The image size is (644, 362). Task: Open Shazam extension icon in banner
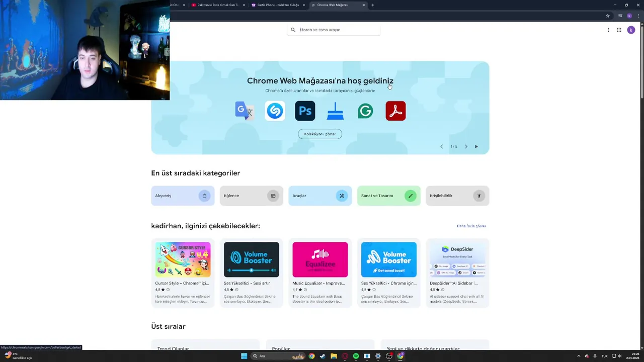click(x=275, y=111)
